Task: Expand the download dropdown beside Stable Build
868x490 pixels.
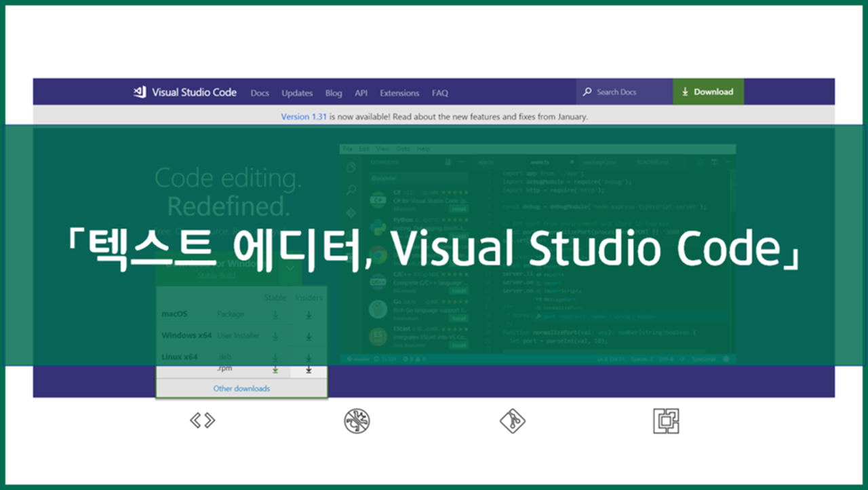Action: coord(290,269)
